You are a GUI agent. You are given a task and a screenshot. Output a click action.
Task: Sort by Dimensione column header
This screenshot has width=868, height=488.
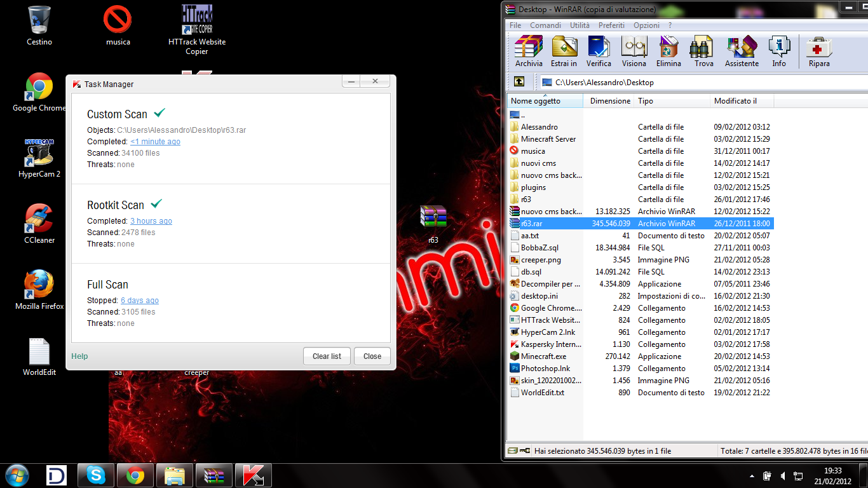(609, 101)
